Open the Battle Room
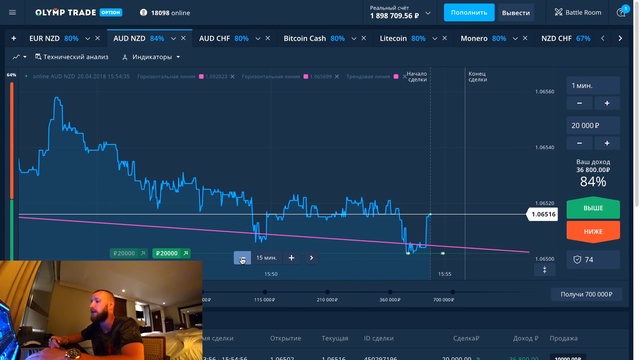The height and width of the screenshot is (360, 640). (x=578, y=13)
